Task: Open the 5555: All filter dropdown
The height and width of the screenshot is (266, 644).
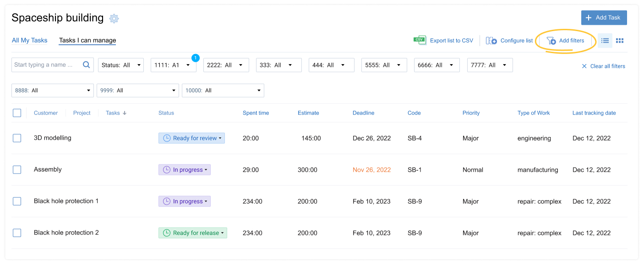Action: [x=384, y=65]
